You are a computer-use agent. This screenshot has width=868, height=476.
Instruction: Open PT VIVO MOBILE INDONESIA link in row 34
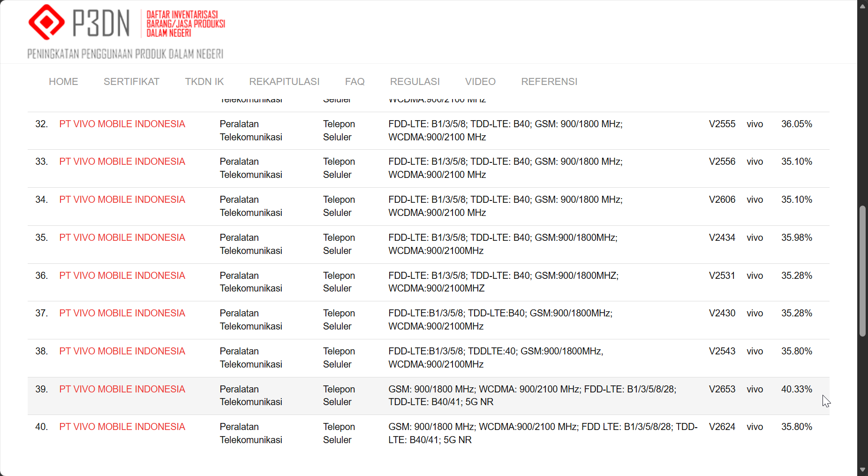pos(122,200)
